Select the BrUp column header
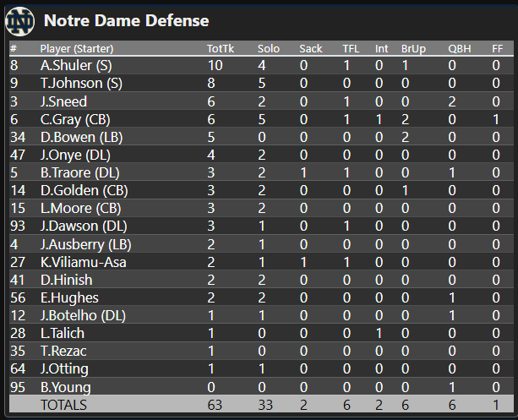518x420 pixels. coord(412,48)
